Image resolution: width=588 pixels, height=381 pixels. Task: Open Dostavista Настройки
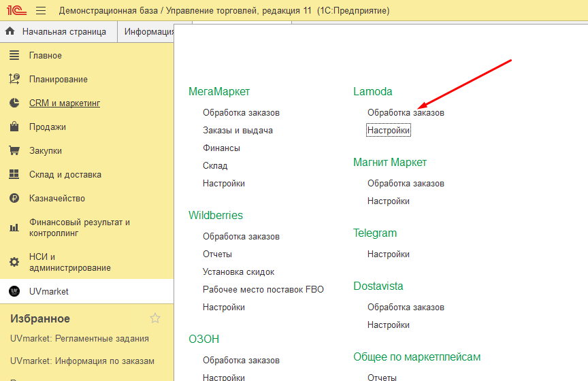[x=388, y=325]
